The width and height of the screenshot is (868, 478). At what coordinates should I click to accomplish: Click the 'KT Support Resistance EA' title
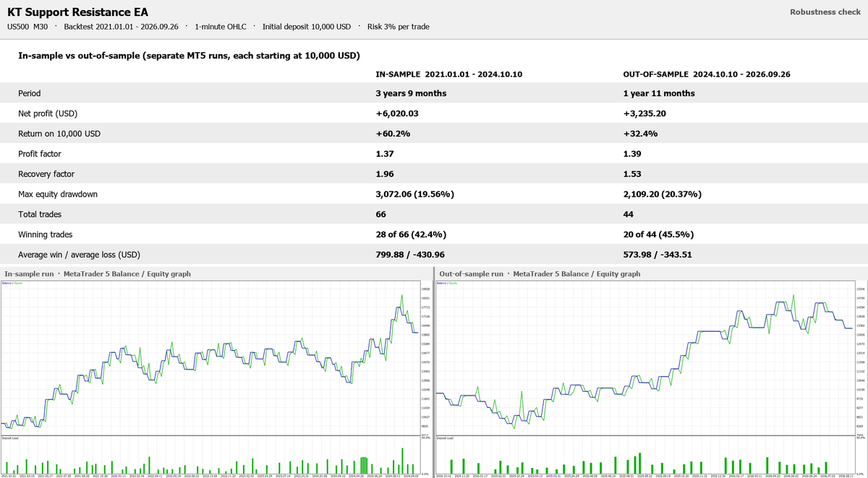click(78, 12)
